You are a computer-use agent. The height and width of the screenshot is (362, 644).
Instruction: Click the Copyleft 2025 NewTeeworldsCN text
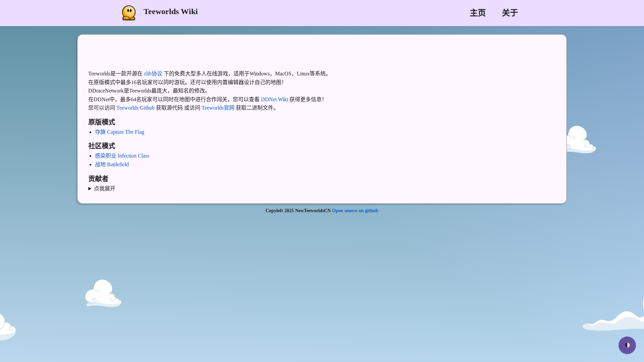coord(298,211)
